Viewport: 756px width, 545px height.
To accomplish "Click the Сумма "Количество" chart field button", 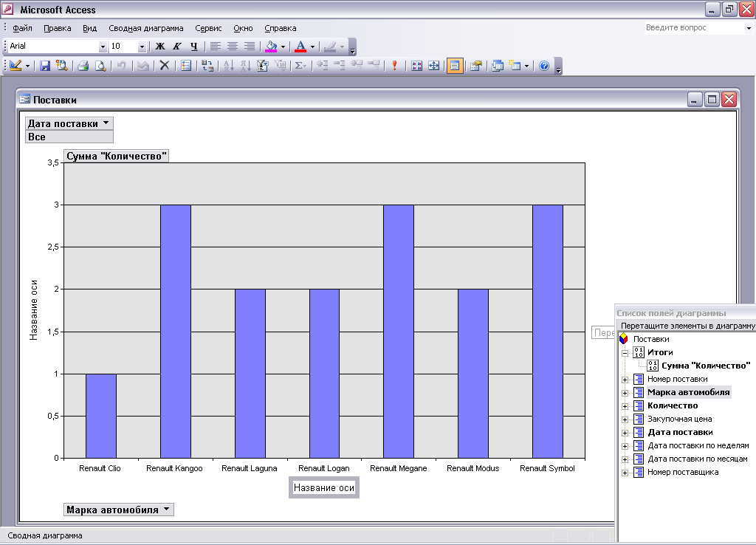I will 116,157.
